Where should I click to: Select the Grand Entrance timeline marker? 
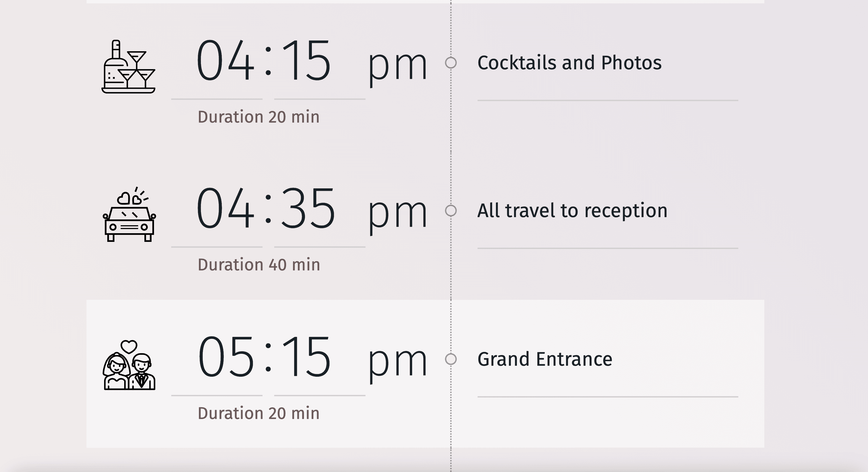[x=451, y=359]
